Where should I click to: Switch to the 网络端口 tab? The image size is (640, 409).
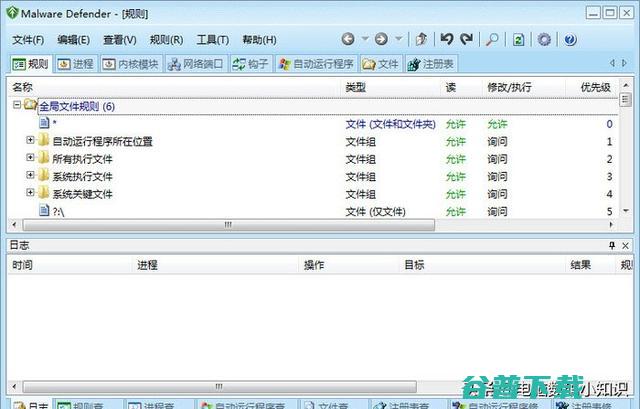pyautogui.click(x=196, y=64)
